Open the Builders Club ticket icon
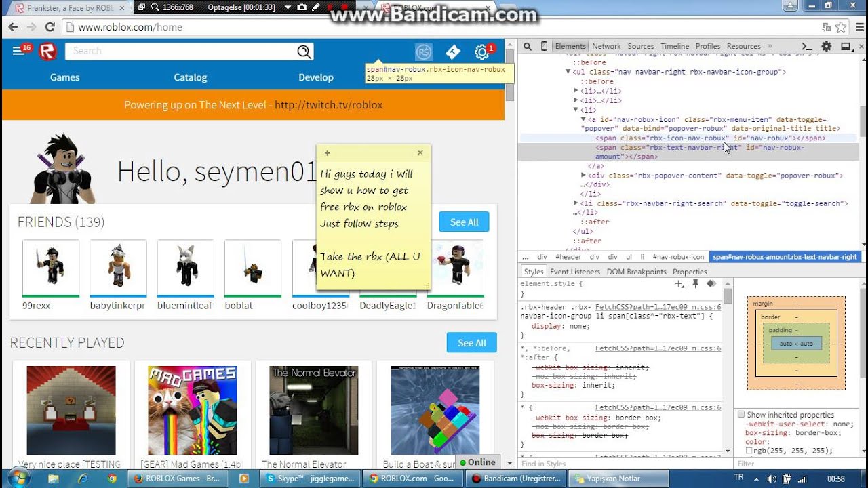Image resolution: width=868 pixels, height=488 pixels. point(452,52)
